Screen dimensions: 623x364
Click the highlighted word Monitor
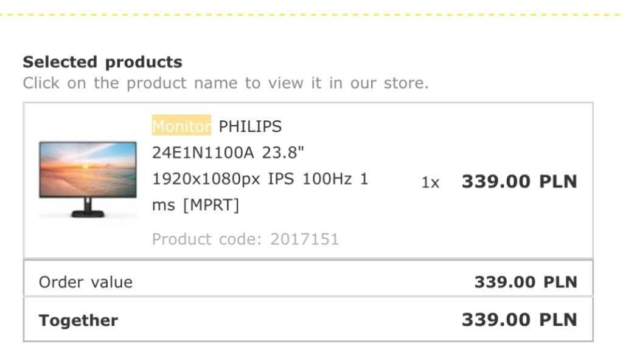(x=181, y=126)
